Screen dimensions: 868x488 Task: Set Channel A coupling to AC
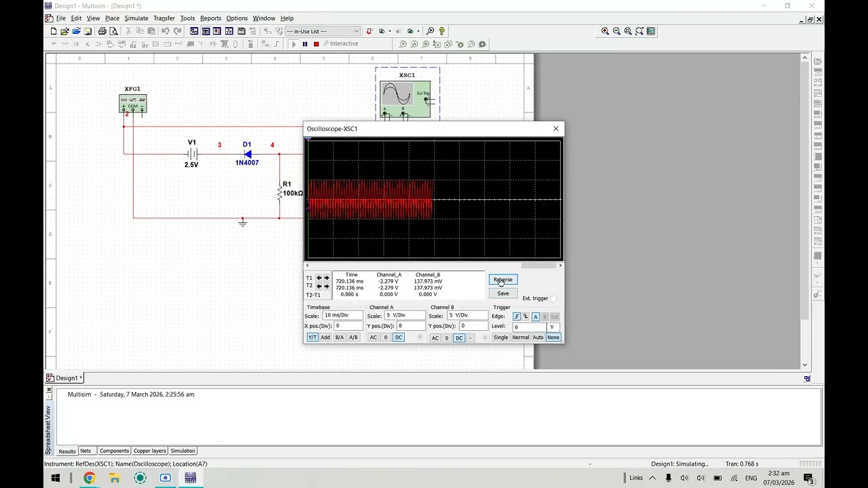[373, 338]
